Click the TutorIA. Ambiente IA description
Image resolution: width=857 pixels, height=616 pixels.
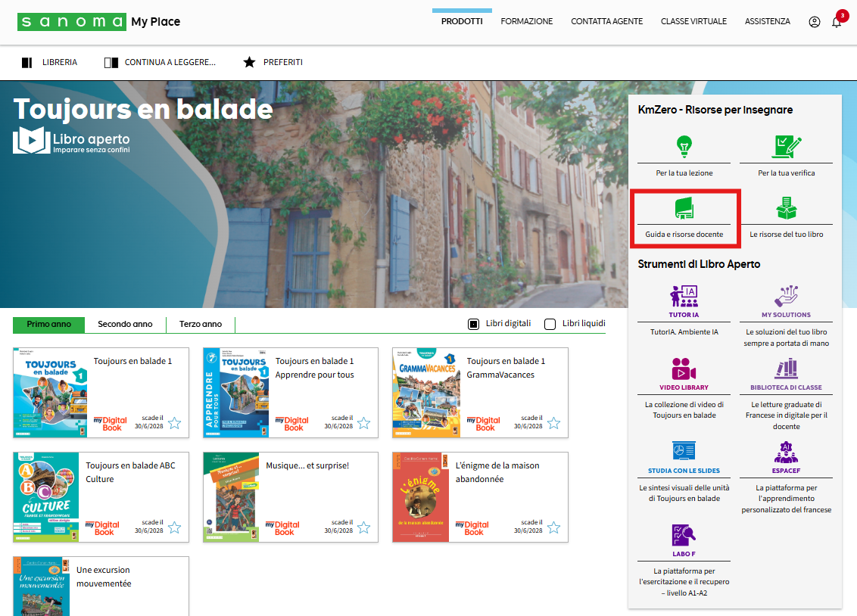click(x=684, y=332)
